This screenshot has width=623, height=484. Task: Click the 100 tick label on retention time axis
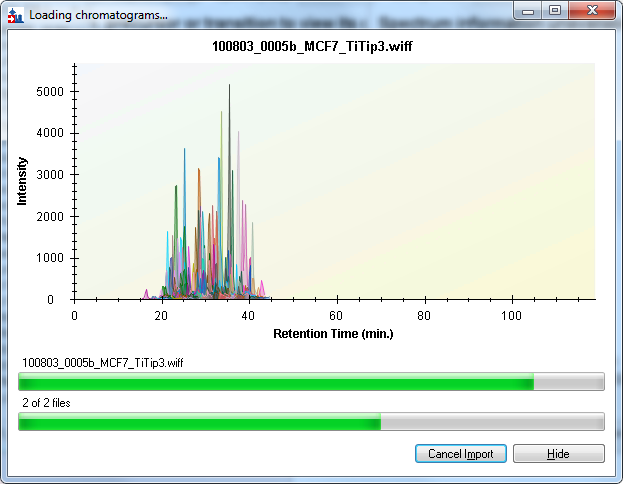(512, 315)
